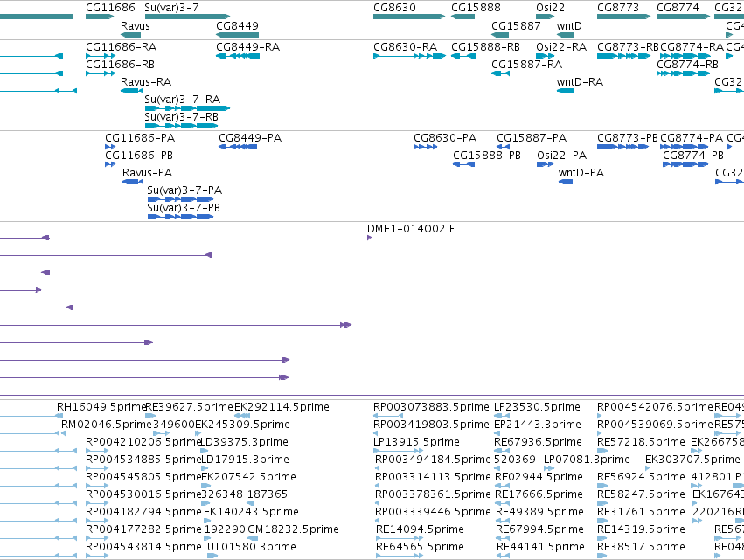Click the RP003073883.5prime EST label

[431, 407]
